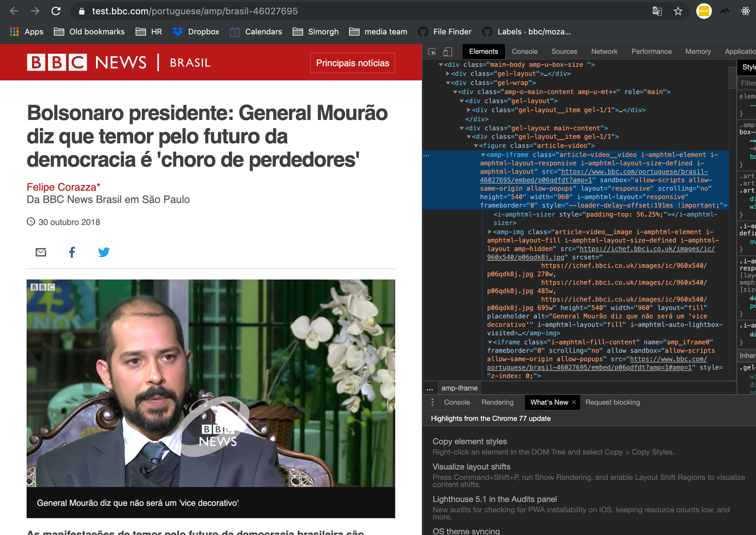Share the article via the Facebook icon
The image size is (756, 535).
[72, 252]
